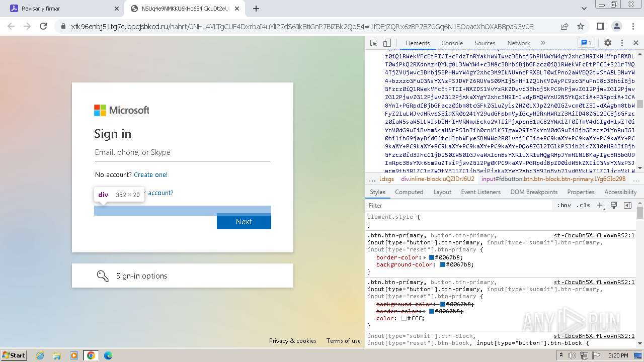
Task: Follow the Create one! link
Action: [x=150, y=175]
